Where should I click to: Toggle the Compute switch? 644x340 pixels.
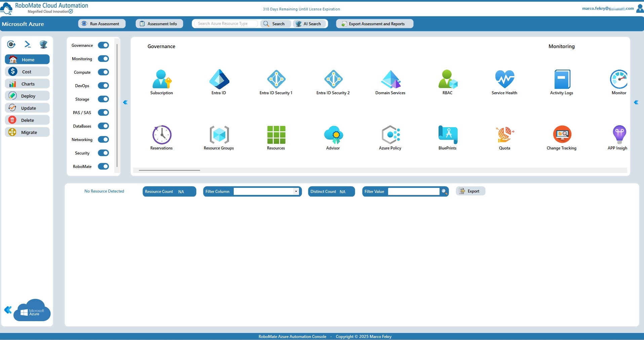pyautogui.click(x=104, y=72)
